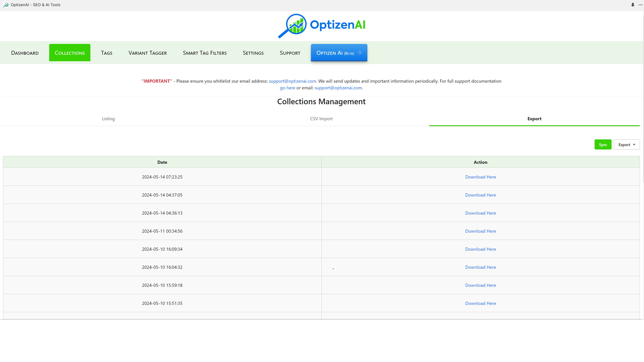Download the 2024-05-10 16:09:34 export
Image resolution: width=644 pixels, height=362 pixels.
(481, 249)
